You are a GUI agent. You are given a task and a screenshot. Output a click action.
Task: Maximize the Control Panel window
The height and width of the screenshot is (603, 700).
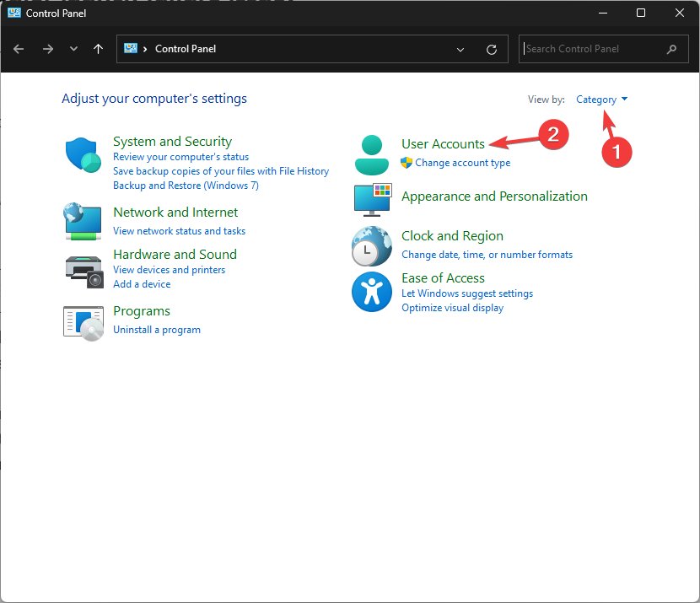coord(641,13)
